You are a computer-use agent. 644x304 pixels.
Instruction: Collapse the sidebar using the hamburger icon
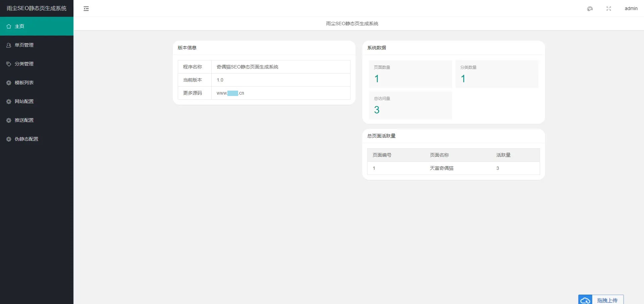pos(86,9)
